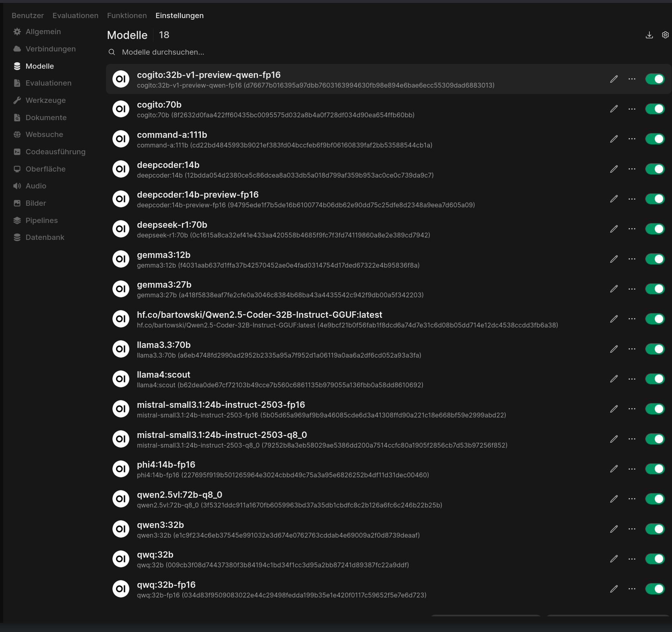This screenshot has height=632, width=672.
Task: Open the Allgemein settings section
Action: (x=37, y=32)
